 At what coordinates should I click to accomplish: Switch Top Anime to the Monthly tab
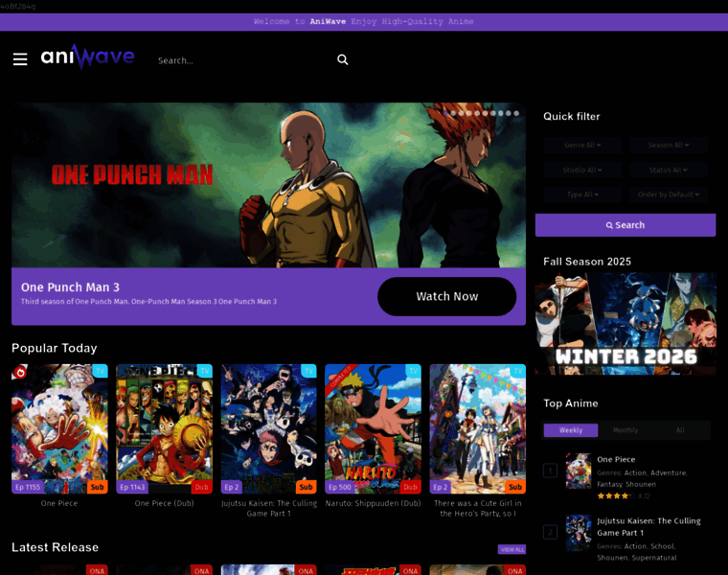pyautogui.click(x=626, y=430)
